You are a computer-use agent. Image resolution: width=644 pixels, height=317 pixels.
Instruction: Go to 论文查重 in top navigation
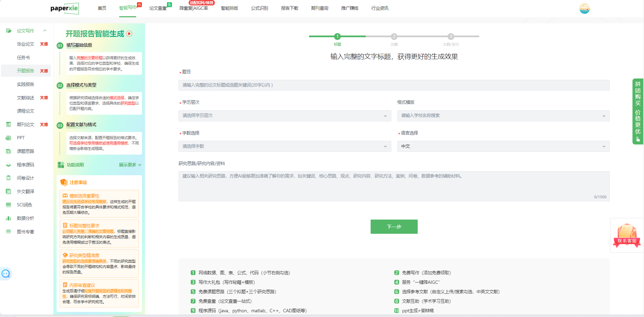point(158,8)
